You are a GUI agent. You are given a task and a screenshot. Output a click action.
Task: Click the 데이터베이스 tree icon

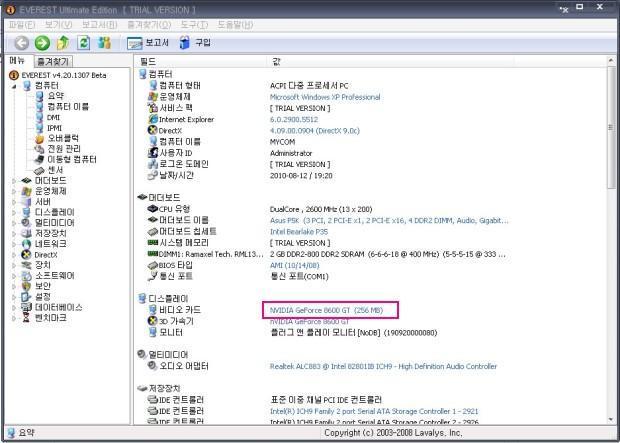tap(26, 308)
